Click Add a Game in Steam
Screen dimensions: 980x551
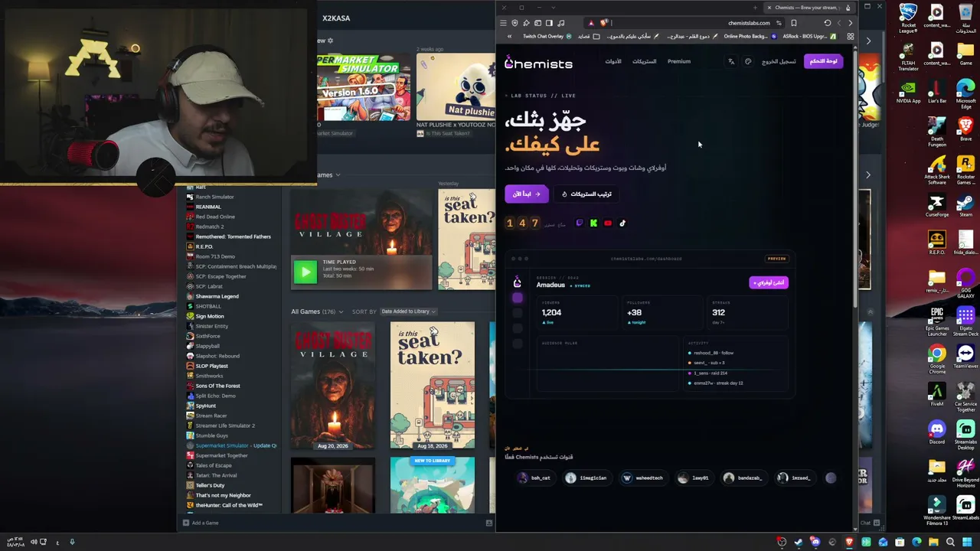pyautogui.click(x=201, y=523)
